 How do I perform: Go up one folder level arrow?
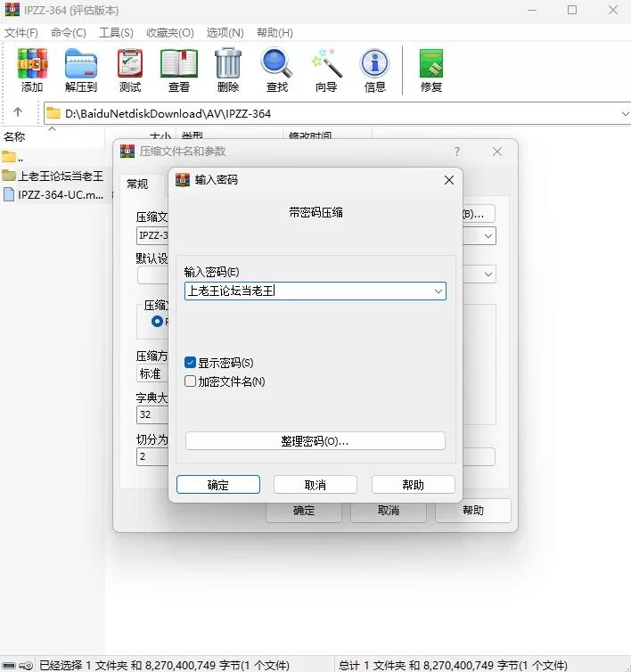[x=18, y=112]
